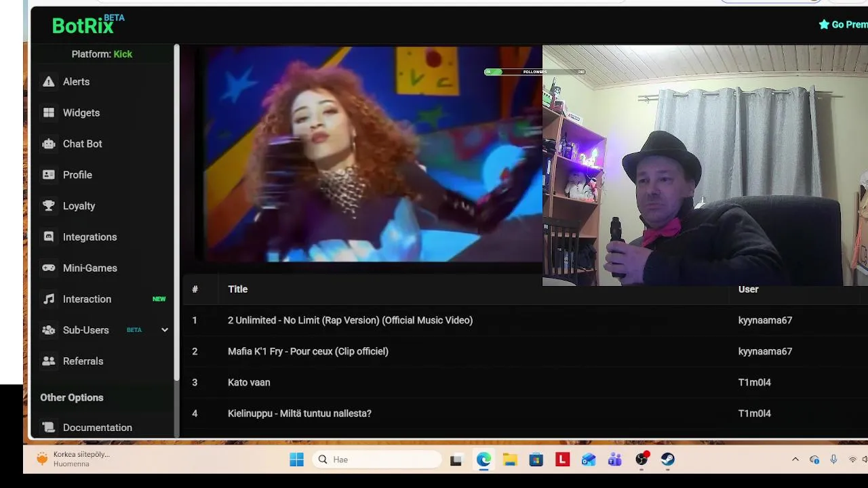Open the pollen weather widget on taskbar

click(x=73, y=459)
